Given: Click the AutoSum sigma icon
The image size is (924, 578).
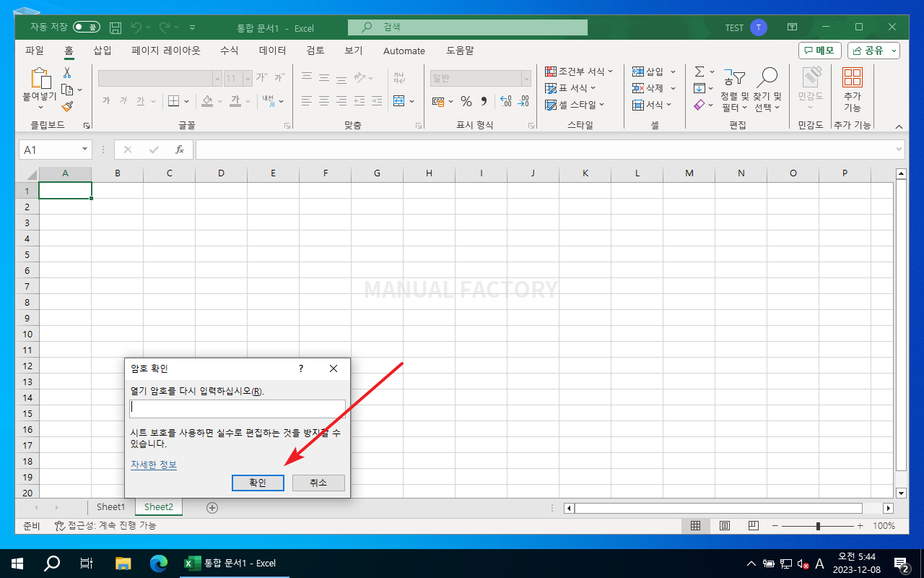Looking at the screenshot, I should (x=699, y=72).
